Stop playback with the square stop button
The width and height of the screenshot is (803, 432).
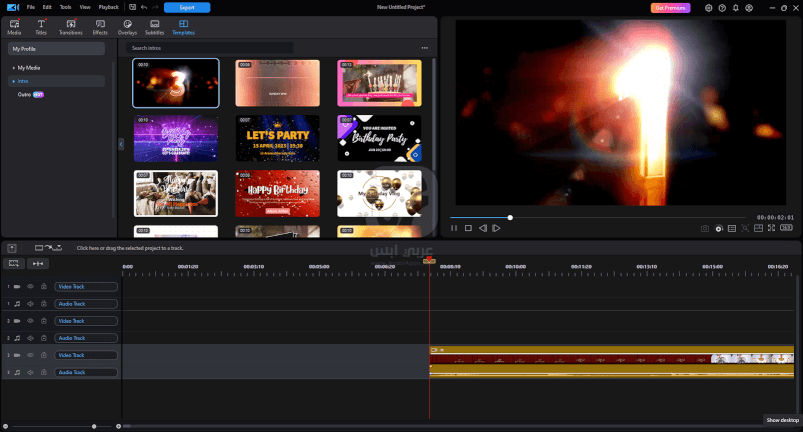pyautogui.click(x=468, y=228)
